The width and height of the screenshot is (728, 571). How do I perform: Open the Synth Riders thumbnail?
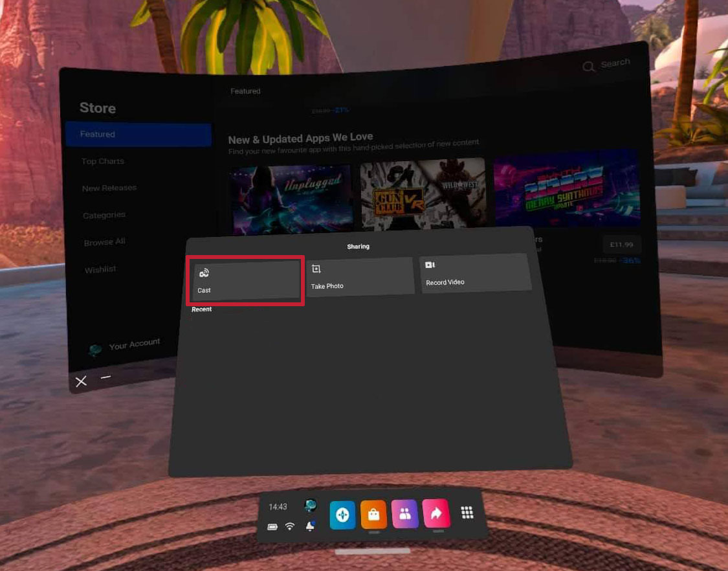click(566, 188)
